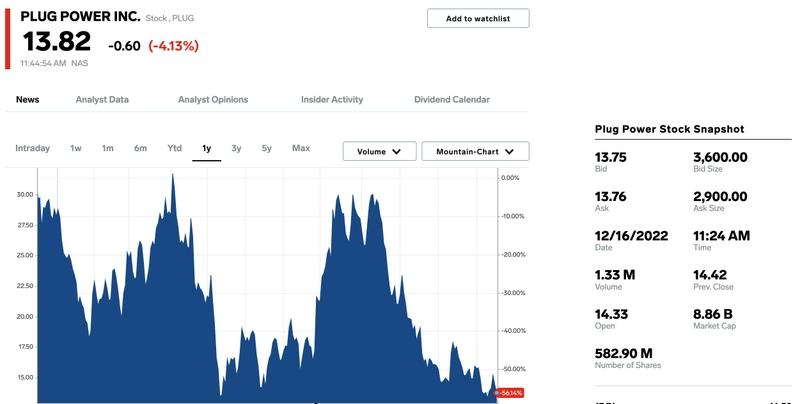
Task: Show the 5y chart range
Action: [x=267, y=148]
